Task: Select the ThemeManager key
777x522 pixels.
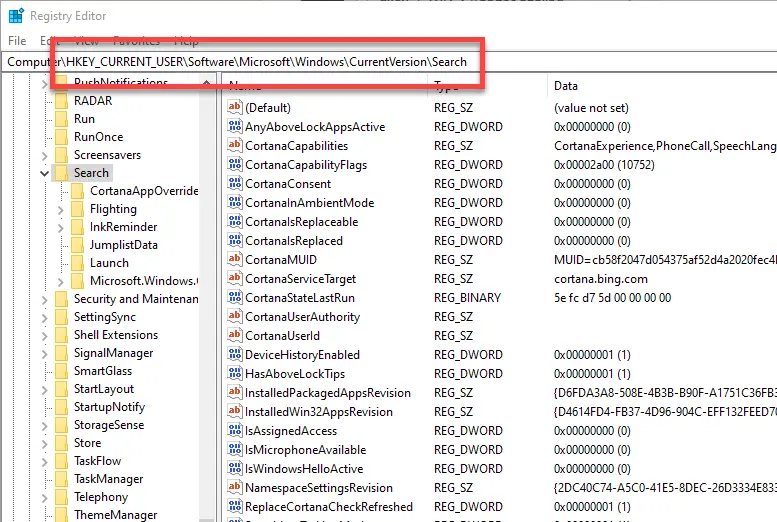Action: [x=115, y=515]
